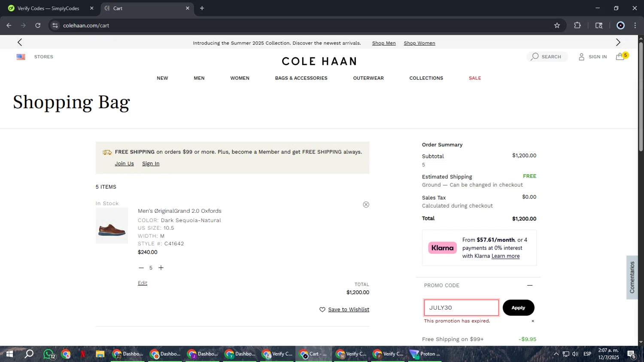
Task: Open the browser profile icon
Action: pos(620,25)
